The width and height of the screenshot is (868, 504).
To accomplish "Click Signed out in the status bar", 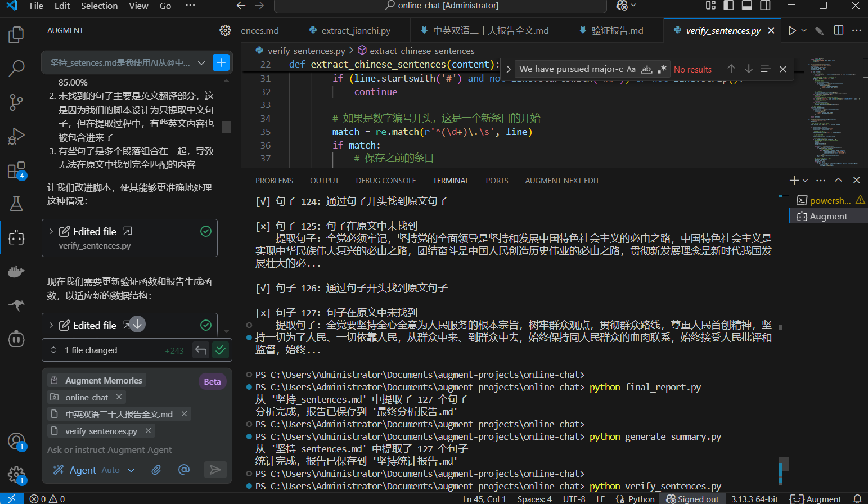I will (692, 499).
